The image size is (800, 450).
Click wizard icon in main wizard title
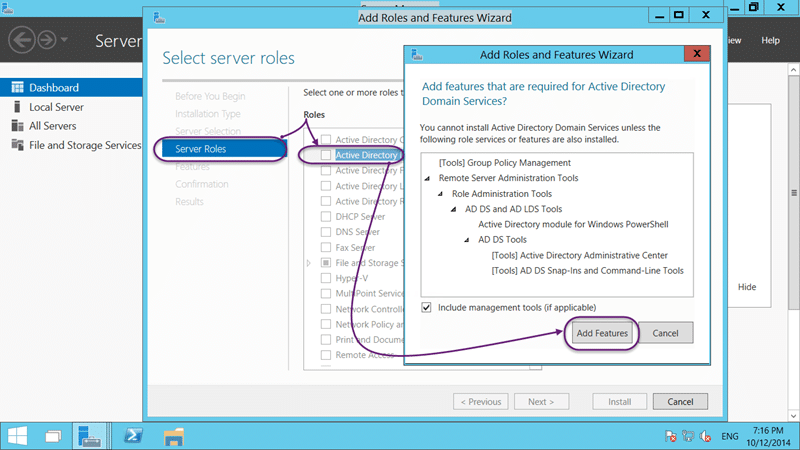click(x=159, y=18)
